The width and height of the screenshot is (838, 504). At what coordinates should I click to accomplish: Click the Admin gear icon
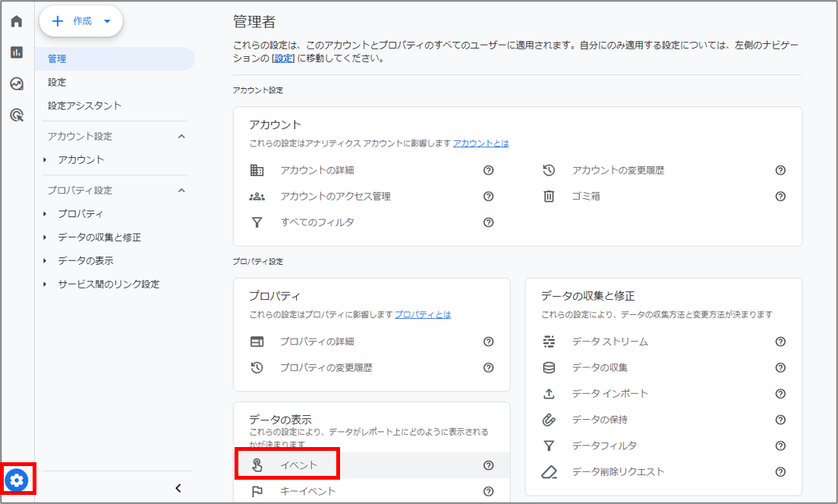(x=17, y=480)
